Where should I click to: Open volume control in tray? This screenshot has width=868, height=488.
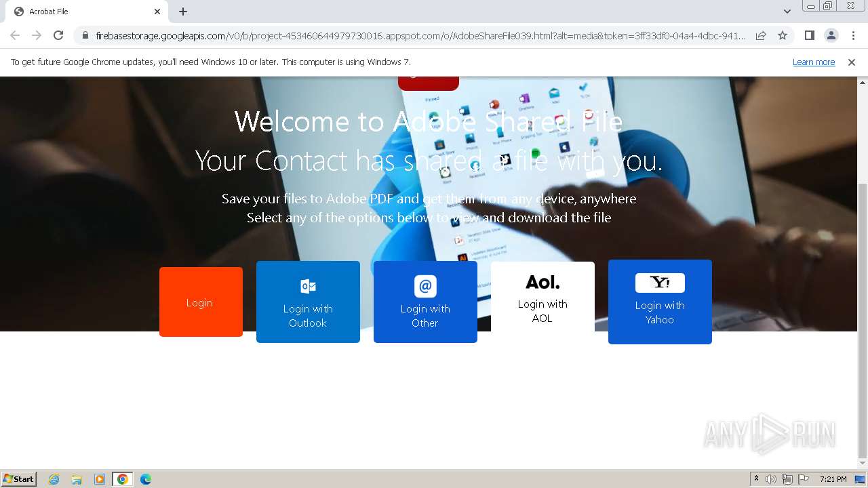coord(771,479)
